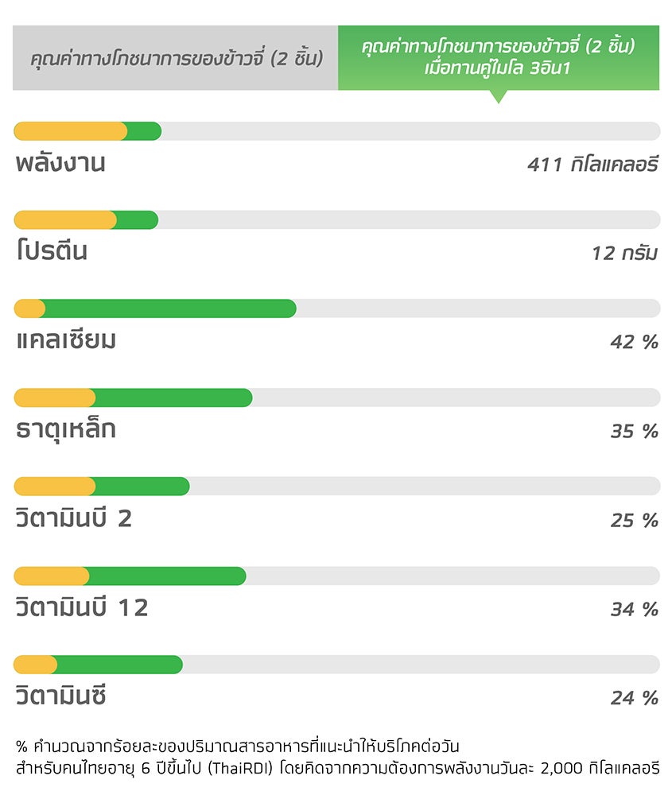Click the พลังงาน label

(x=60, y=163)
